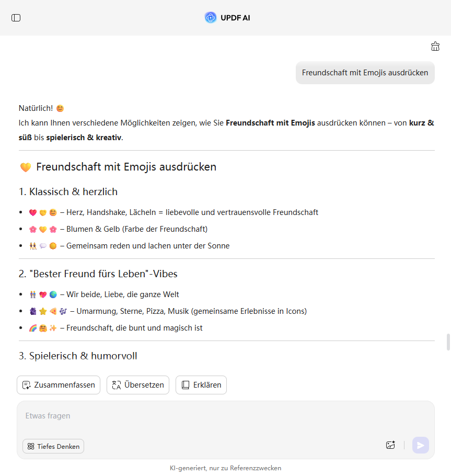The image size is (451, 476).
Task: Click the Zusammenfassen button
Action: [x=59, y=385]
